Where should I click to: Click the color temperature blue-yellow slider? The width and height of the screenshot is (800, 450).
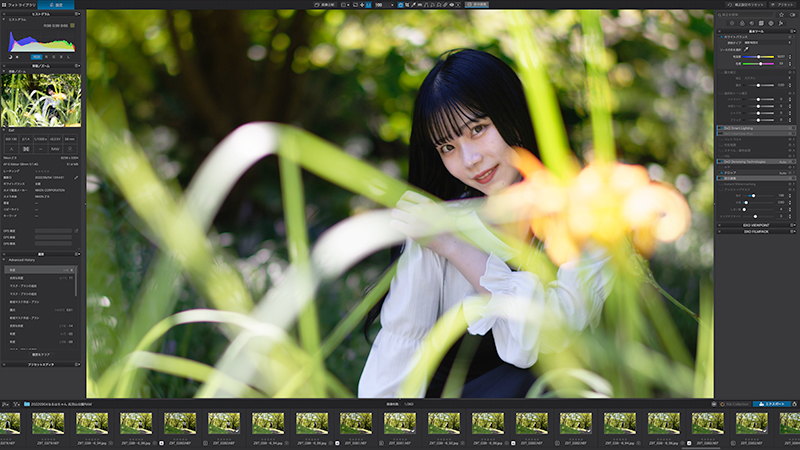point(758,57)
